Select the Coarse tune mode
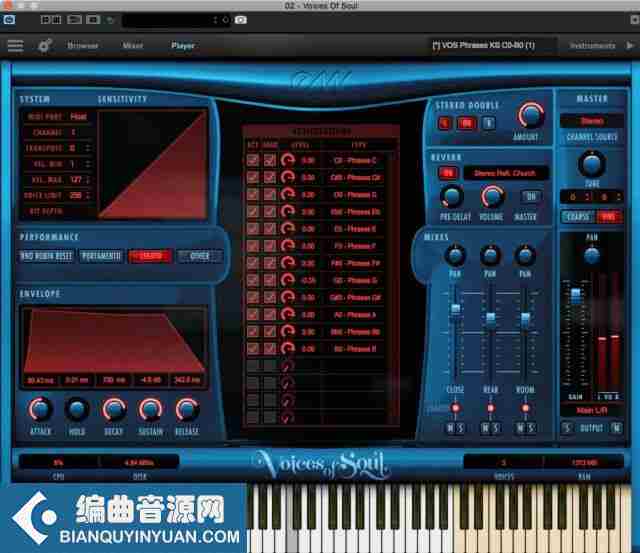640x553 pixels. point(578,216)
